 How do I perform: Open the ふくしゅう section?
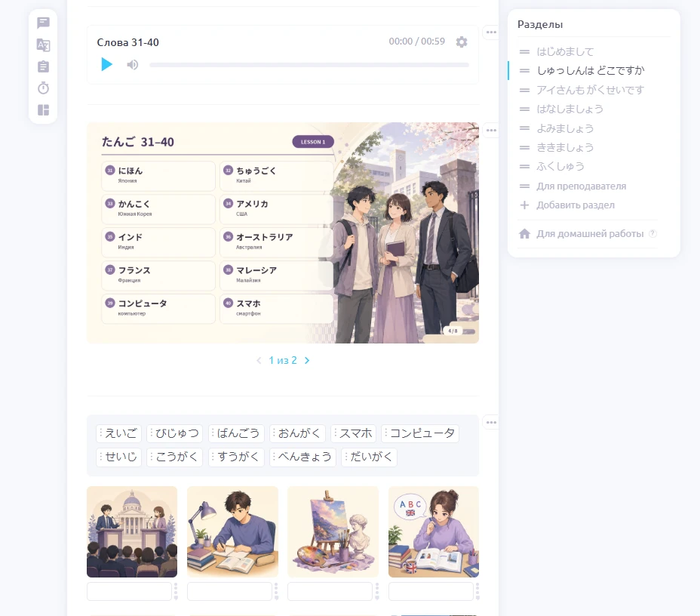pos(560,167)
